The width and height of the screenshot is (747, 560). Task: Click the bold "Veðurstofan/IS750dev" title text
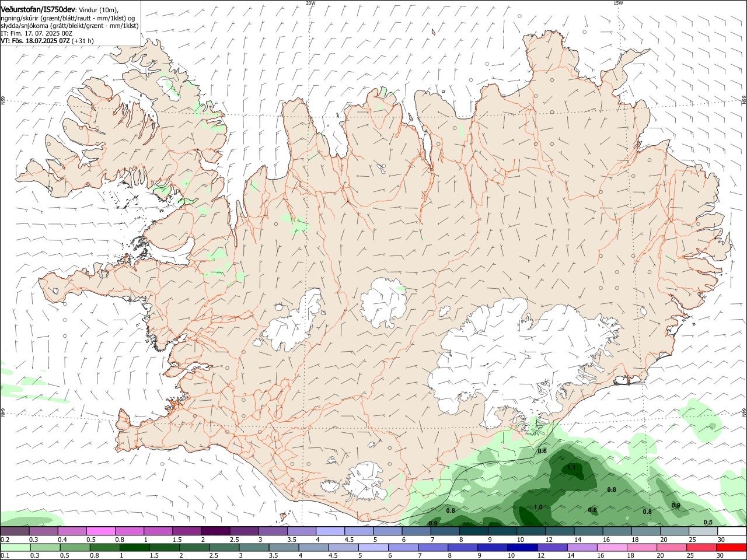pyautogui.click(x=37, y=9)
